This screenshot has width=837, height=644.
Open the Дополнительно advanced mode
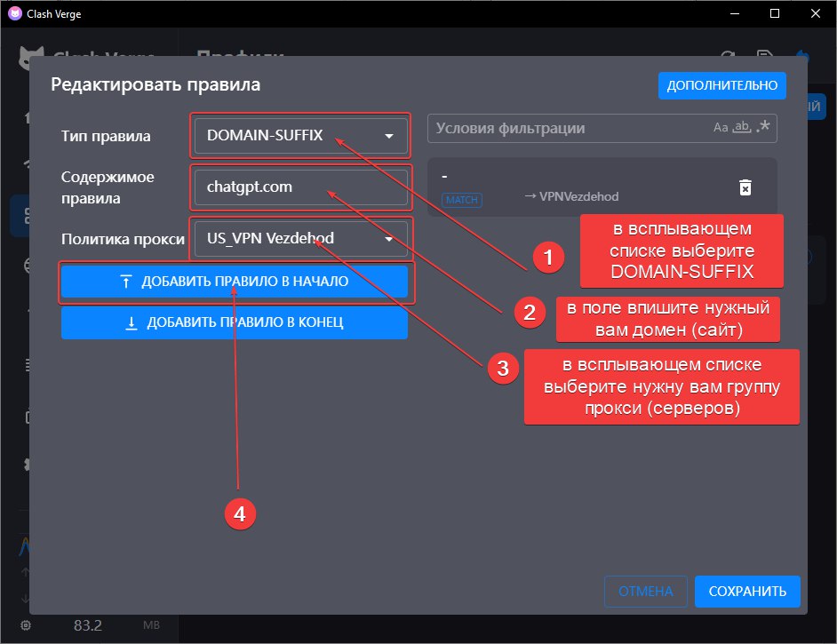tap(721, 85)
